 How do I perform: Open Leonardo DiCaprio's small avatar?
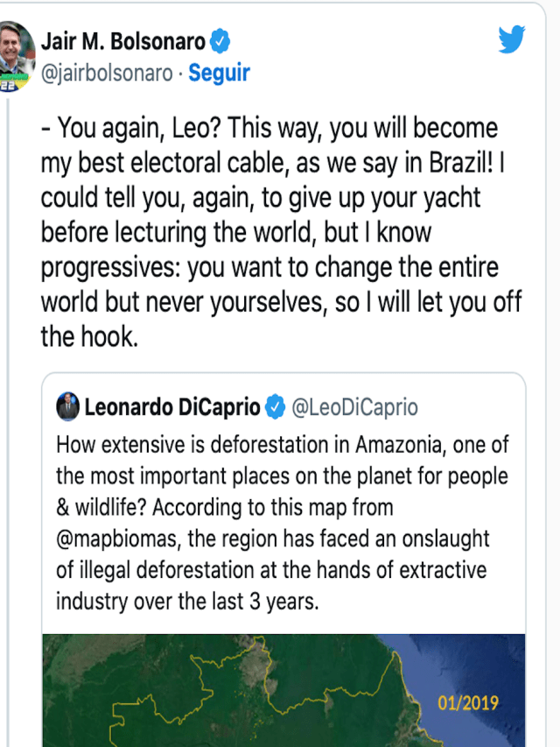click(66, 406)
